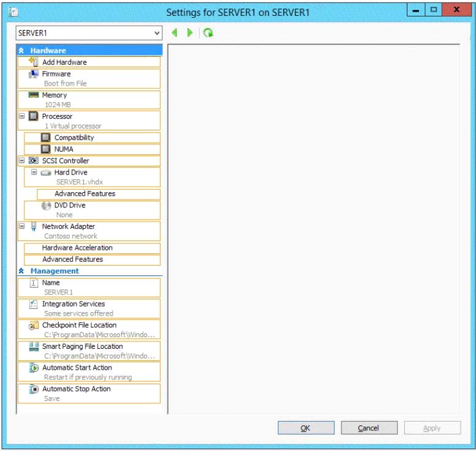Viewport: 476px width, 451px height.
Task: Click the Cancel button
Action: coord(369,428)
